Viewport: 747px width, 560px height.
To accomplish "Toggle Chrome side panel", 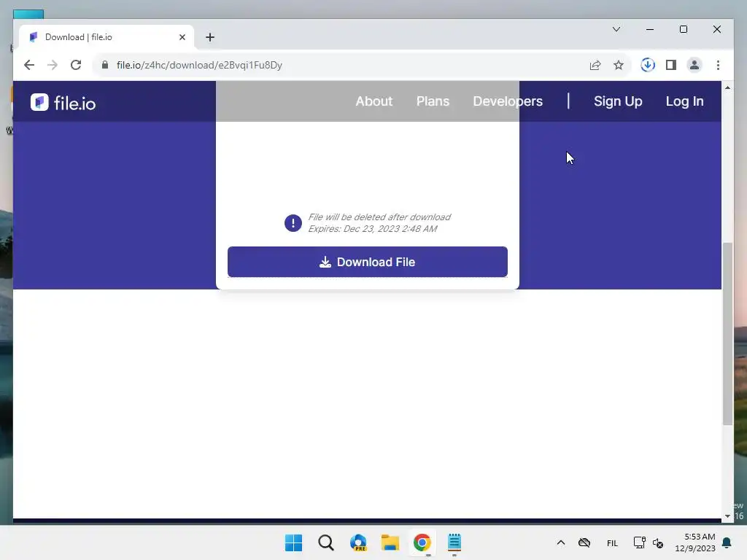I will point(671,65).
